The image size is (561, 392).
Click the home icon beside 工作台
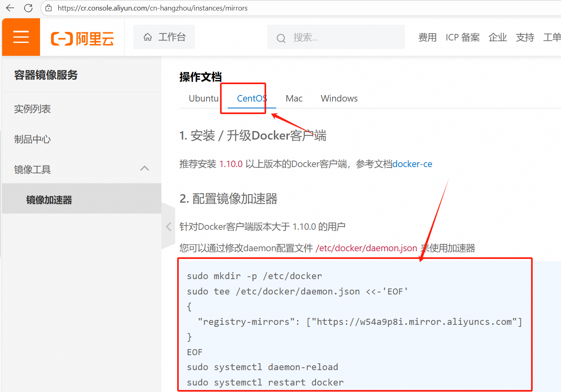(148, 37)
